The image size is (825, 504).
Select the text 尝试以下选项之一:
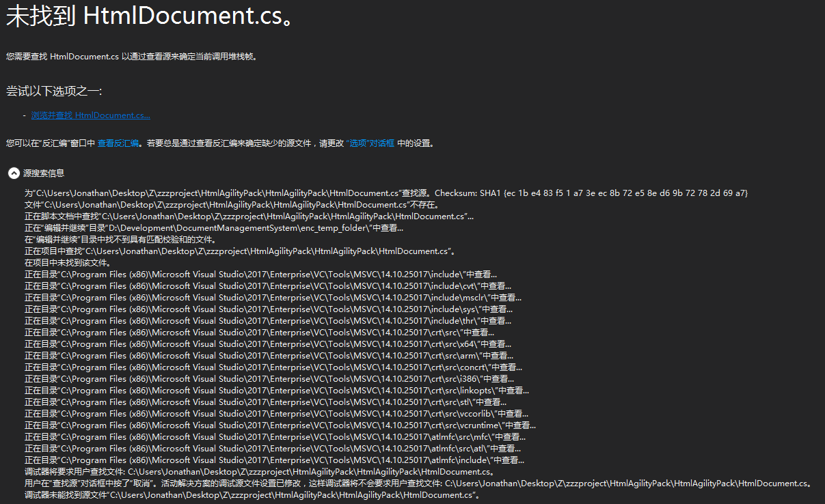(x=54, y=92)
